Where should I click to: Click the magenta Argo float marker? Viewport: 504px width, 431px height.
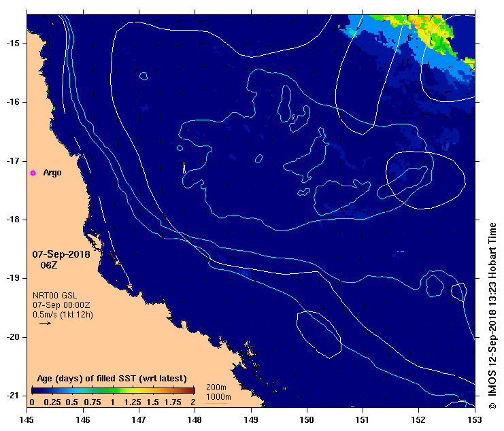(x=33, y=173)
